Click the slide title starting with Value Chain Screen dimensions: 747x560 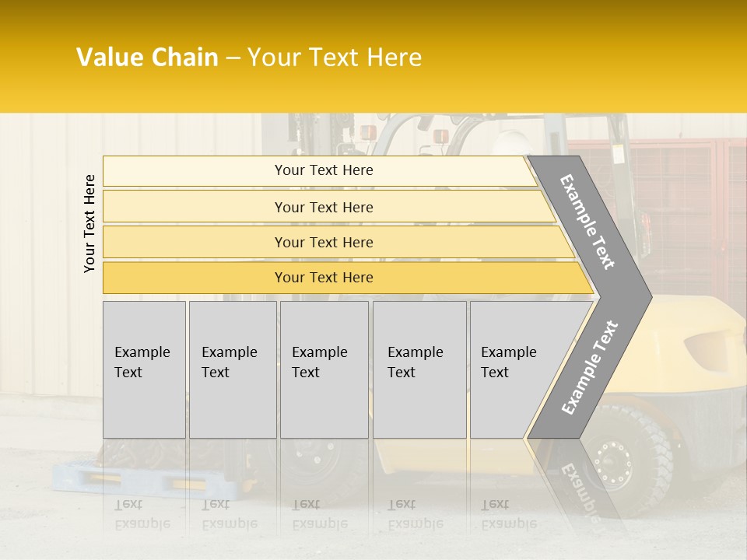click(x=249, y=58)
